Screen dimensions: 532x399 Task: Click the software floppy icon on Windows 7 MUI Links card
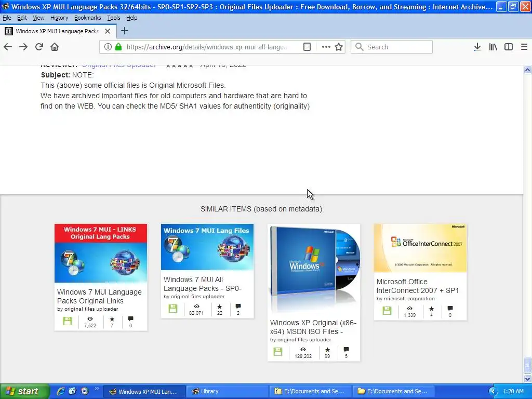pyautogui.click(x=68, y=321)
